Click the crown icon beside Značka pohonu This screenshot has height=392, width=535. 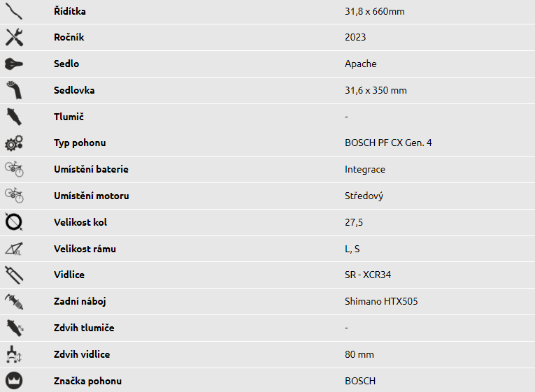[x=14, y=380]
